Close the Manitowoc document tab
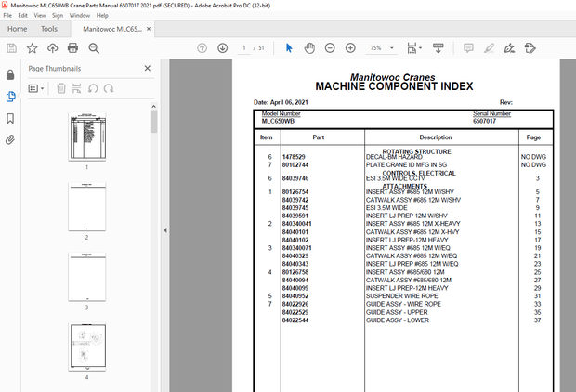The width and height of the screenshot is (576, 392). coord(149,29)
